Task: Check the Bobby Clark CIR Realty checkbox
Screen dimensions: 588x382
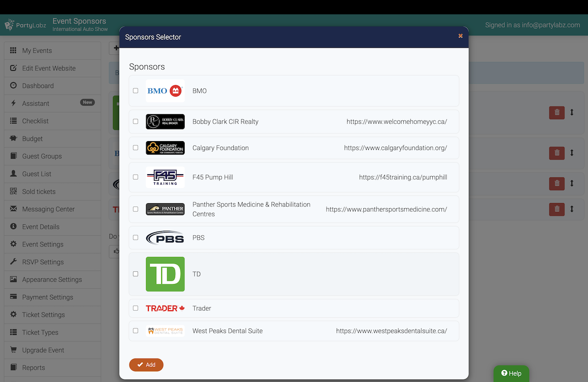Action: point(136,121)
